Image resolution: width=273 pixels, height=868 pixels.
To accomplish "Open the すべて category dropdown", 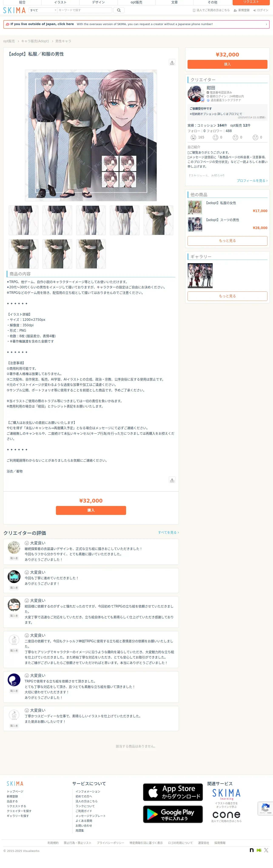I will [x=43, y=10].
